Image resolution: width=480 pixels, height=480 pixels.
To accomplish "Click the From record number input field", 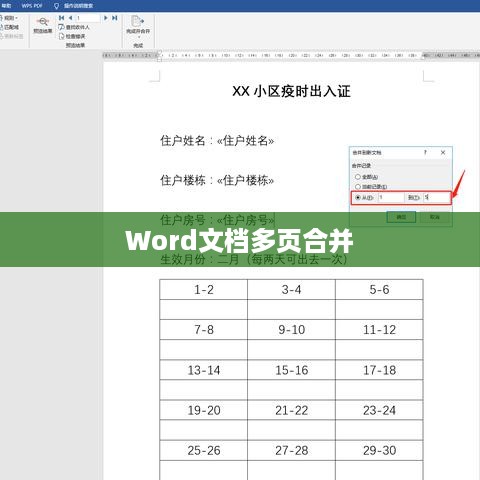I will point(391,198).
